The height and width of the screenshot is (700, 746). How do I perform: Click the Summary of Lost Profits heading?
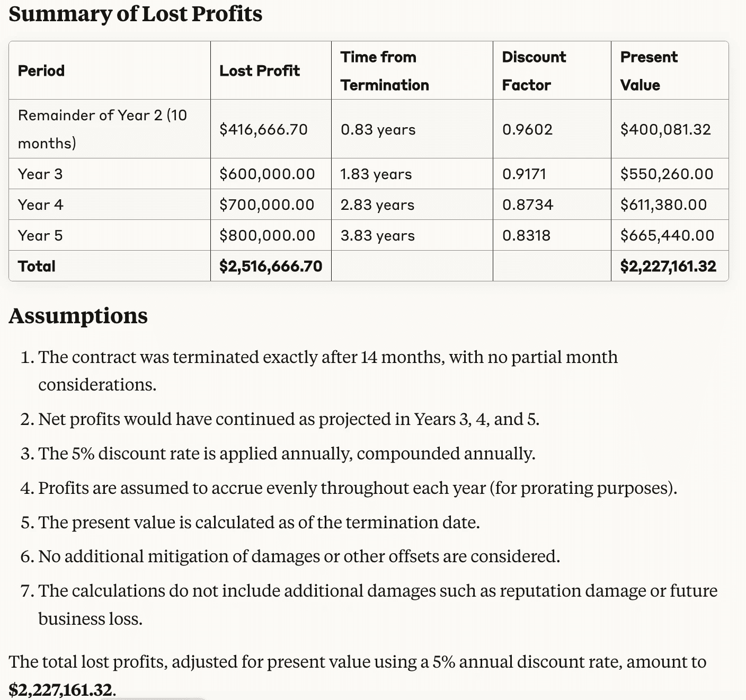pyautogui.click(x=135, y=14)
